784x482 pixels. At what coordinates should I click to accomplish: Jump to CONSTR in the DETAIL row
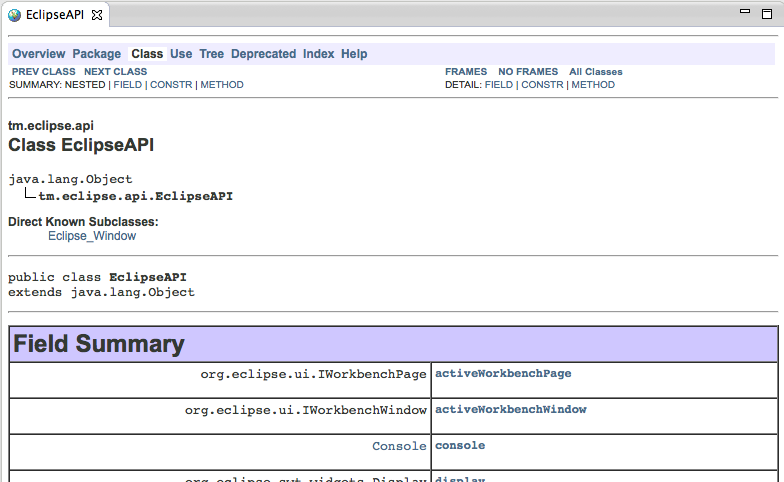pos(542,85)
